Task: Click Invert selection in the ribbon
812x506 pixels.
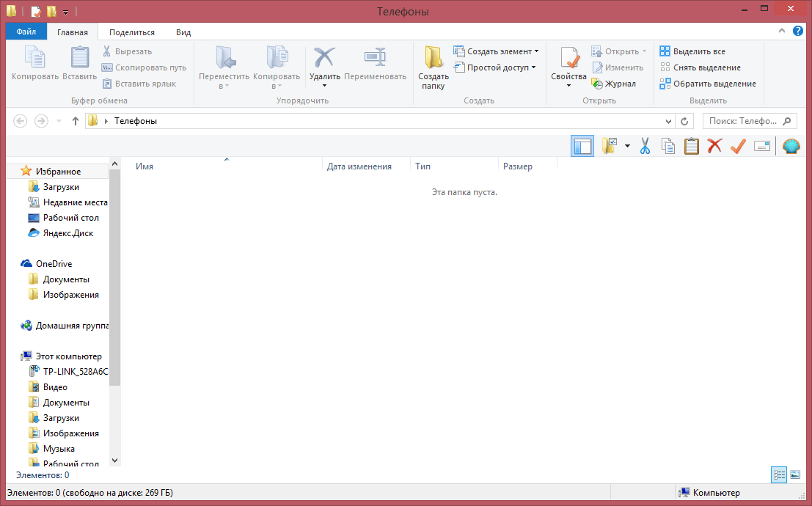Action: [x=708, y=84]
